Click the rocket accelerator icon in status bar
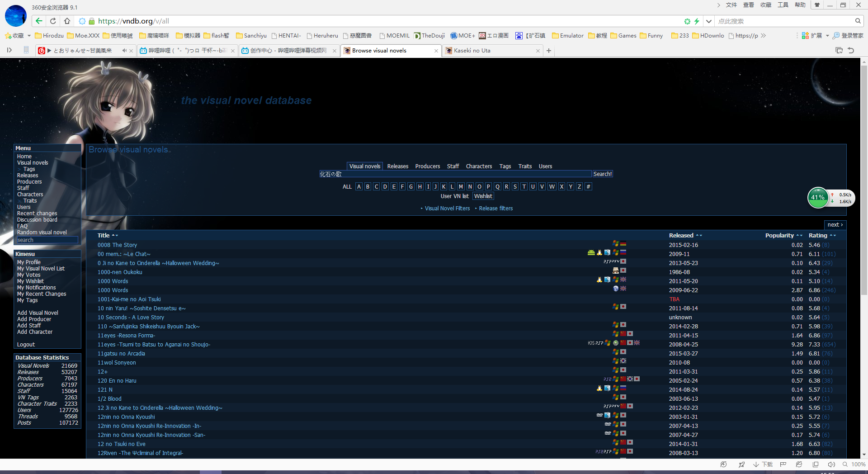 pyautogui.click(x=741, y=465)
